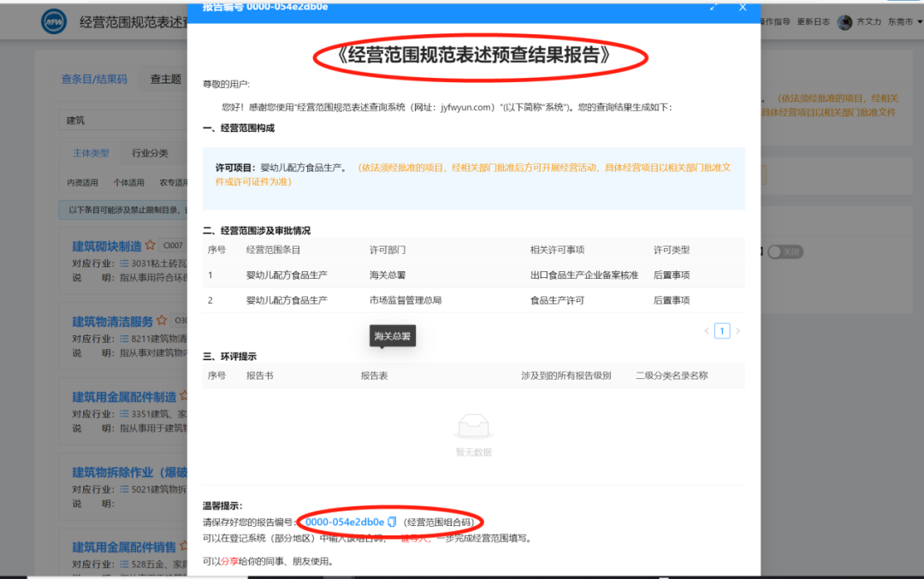The image size is (924, 579).
Task: Select the 内资适用 filter option
Action: (82, 182)
